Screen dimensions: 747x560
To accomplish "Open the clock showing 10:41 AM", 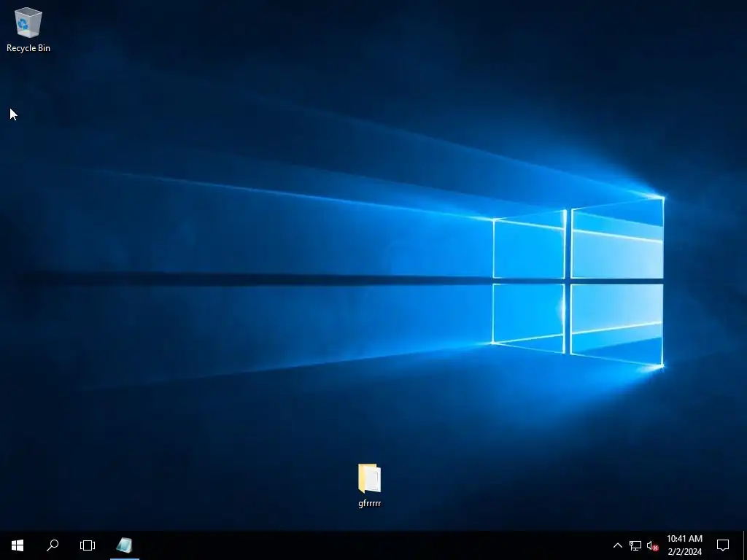I will click(684, 545).
